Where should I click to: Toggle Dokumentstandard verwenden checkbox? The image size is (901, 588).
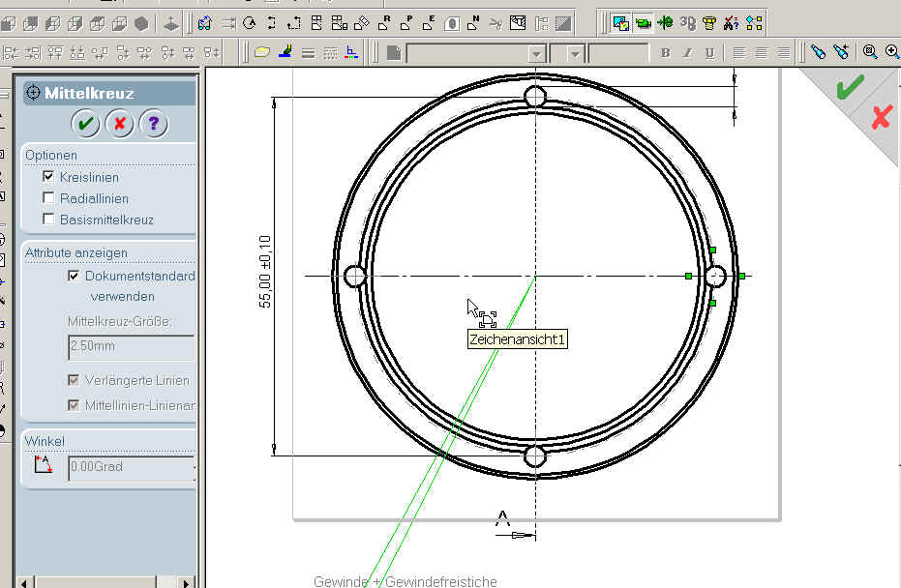pos(74,276)
